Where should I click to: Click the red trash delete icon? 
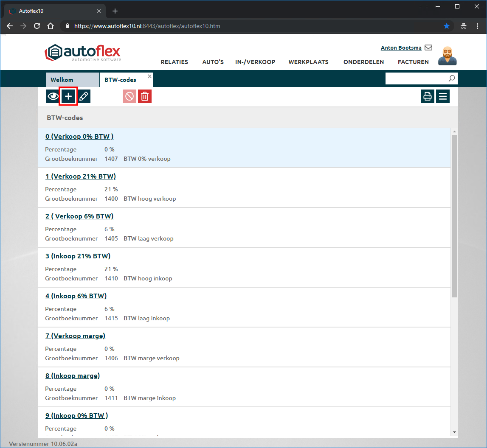145,96
